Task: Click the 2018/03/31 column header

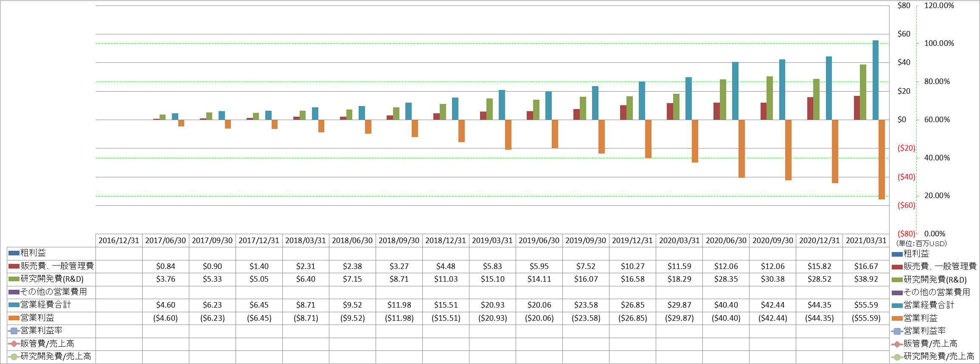Action: (306, 241)
